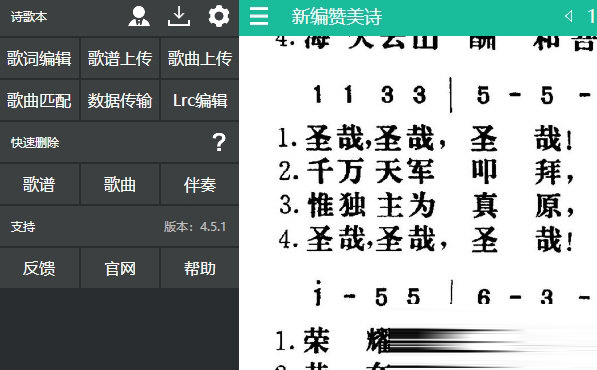The width and height of the screenshot is (597, 370).
Task: Open settings gear icon
Action: [x=219, y=16]
